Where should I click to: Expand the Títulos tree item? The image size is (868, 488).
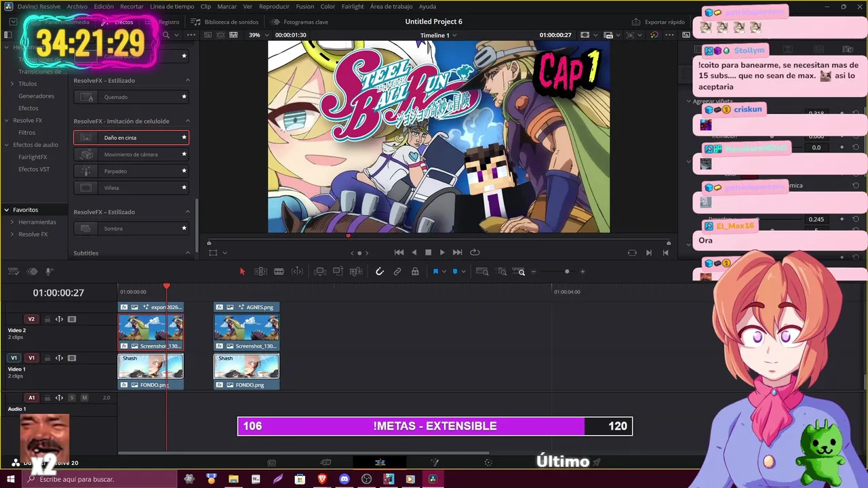[x=12, y=84]
